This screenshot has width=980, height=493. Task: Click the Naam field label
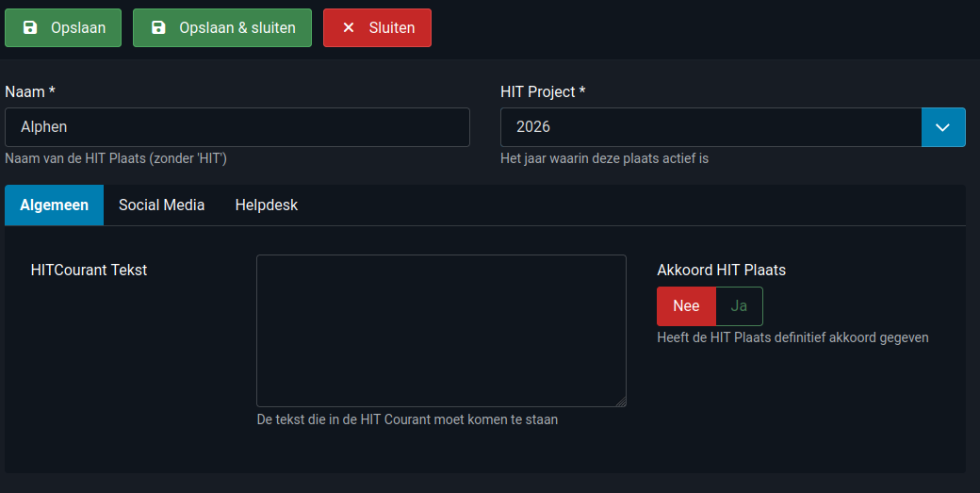tap(30, 91)
